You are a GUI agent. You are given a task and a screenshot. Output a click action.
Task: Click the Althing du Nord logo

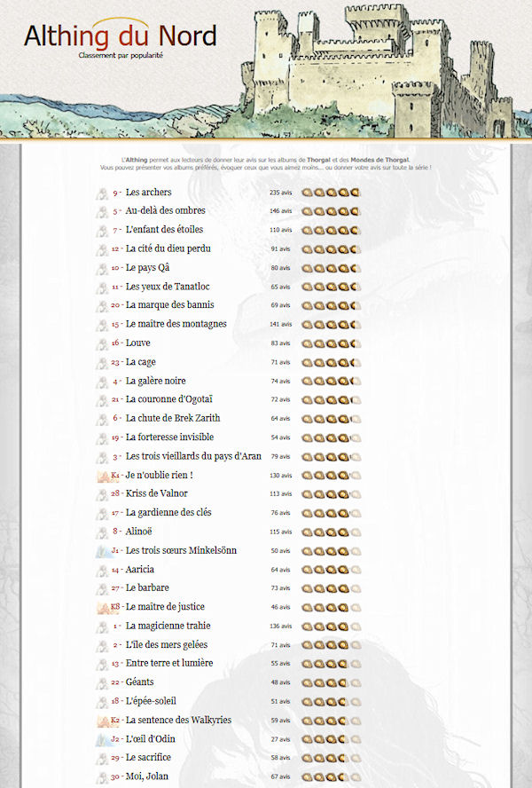[x=120, y=37]
